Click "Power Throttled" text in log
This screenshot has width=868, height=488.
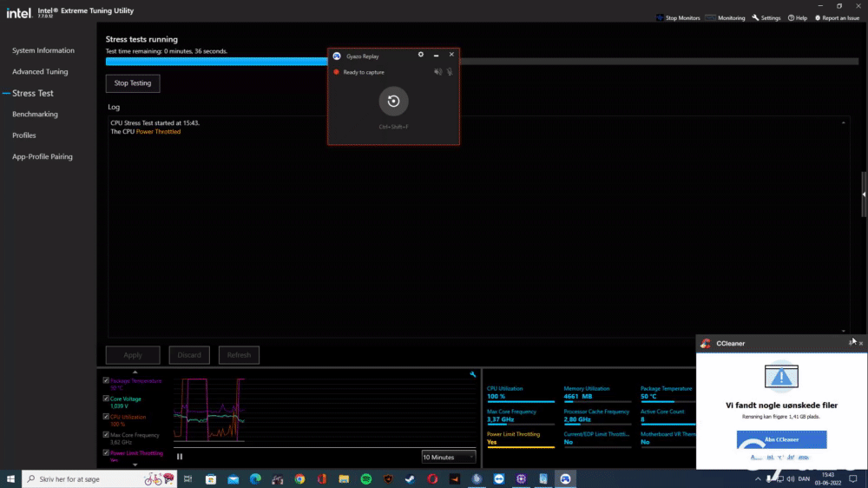[x=158, y=132]
